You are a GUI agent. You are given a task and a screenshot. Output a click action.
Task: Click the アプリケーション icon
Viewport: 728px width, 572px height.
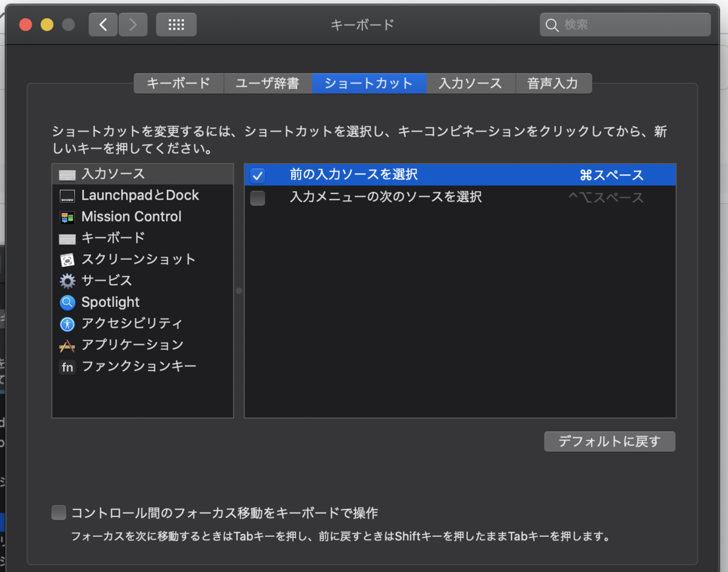(x=67, y=345)
